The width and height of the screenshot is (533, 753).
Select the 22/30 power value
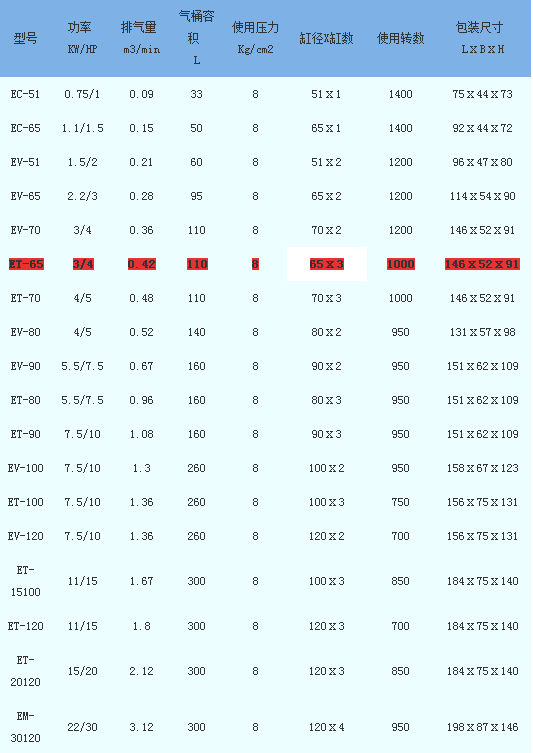[82, 727]
